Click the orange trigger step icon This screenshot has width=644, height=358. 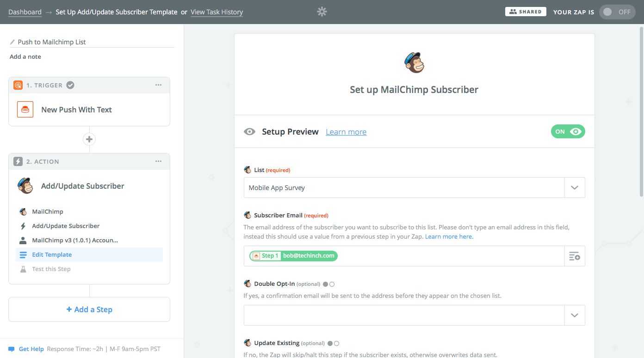click(18, 85)
